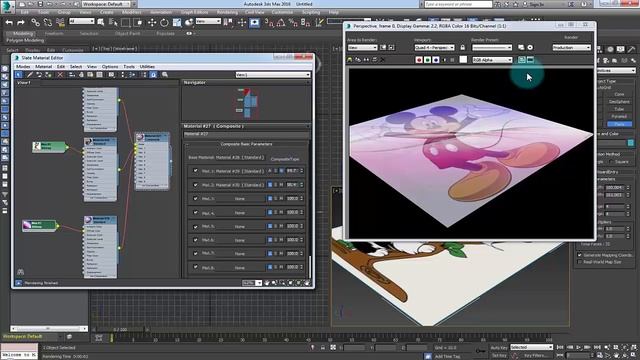Enable the Green Channel toggle
640x360 pixels.
427,60
